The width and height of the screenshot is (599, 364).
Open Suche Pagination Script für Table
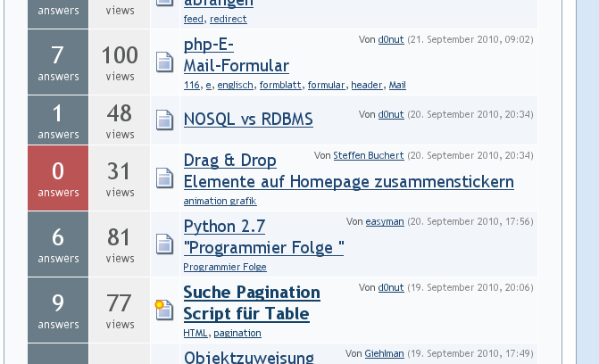tap(251, 303)
